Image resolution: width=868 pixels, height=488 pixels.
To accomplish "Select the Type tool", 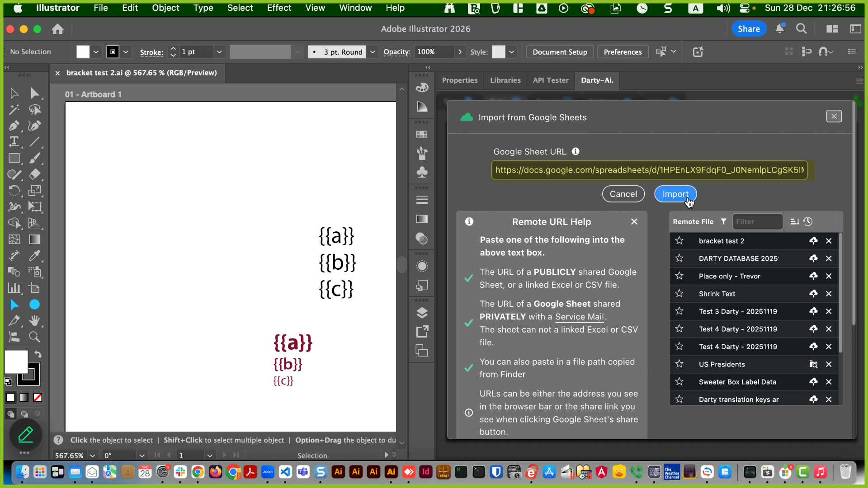I will click(14, 141).
